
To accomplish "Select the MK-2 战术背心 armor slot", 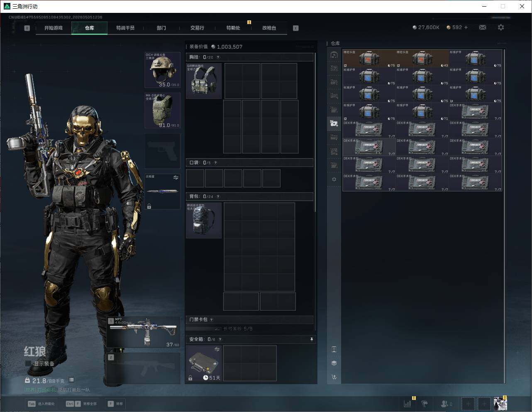I will [x=162, y=110].
